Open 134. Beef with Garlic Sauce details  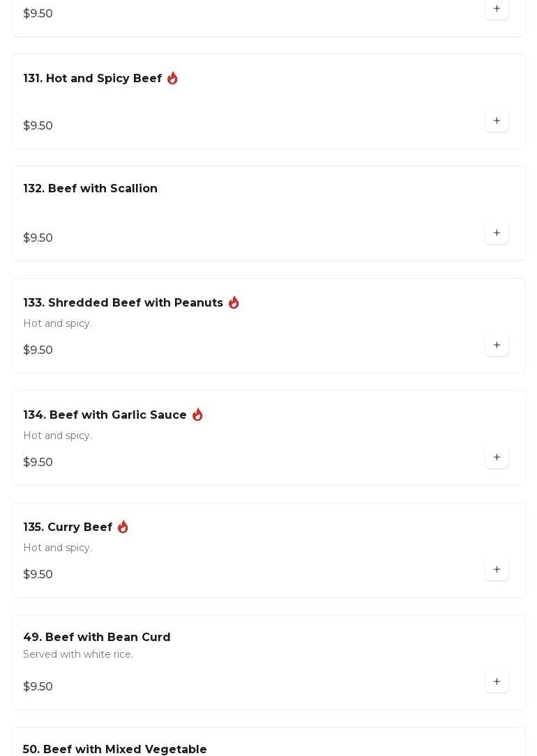(x=105, y=415)
